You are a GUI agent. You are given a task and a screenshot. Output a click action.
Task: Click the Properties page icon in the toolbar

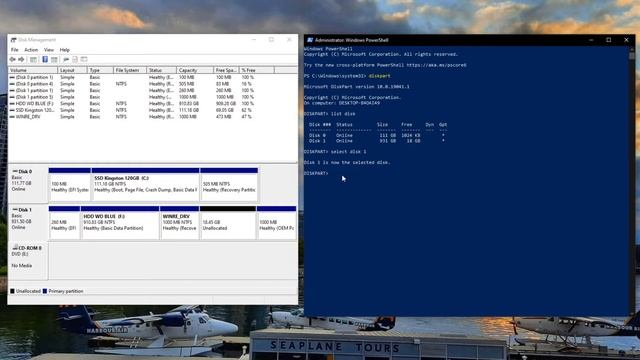pos(75,60)
